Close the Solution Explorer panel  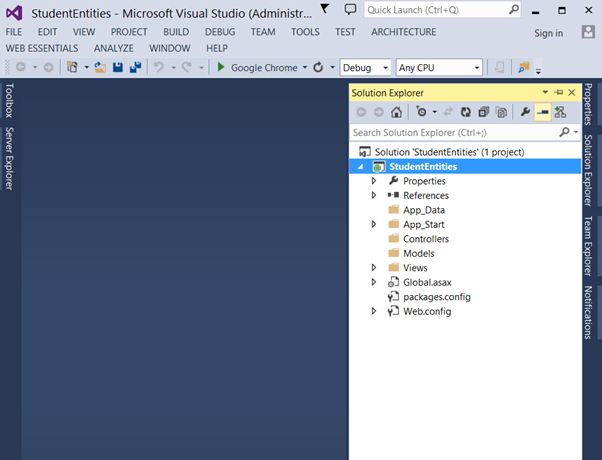(572, 93)
